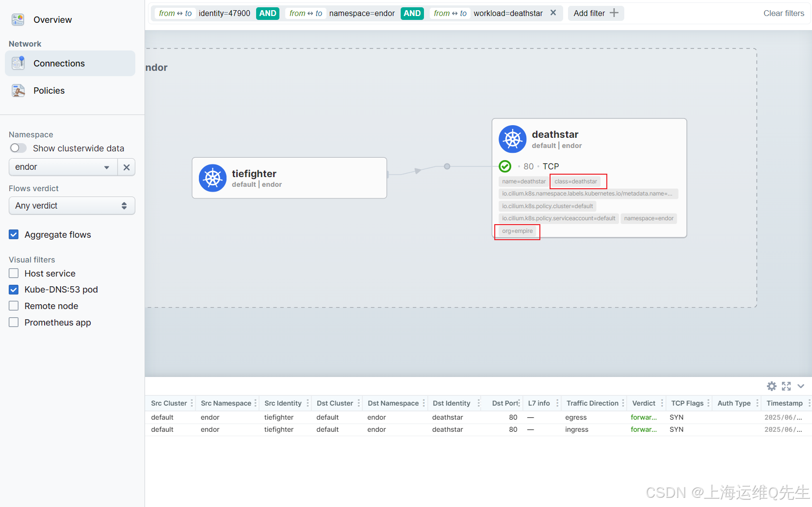This screenshot has width=812, height=507.
Task: Click Add filter button
Action: (596, 13)
